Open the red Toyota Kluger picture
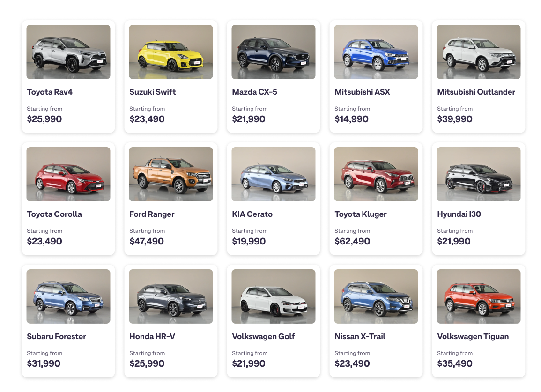The width and height of the screenshot is (541, 392). 376,174
